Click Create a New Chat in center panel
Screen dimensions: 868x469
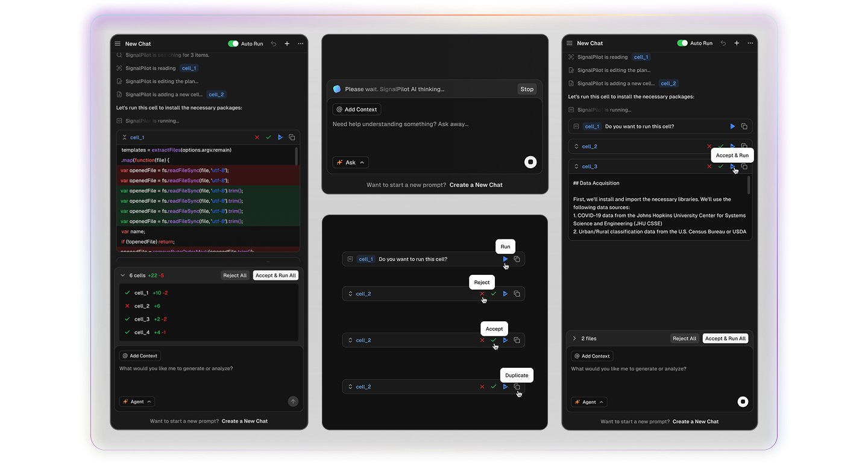click(476, 185)
